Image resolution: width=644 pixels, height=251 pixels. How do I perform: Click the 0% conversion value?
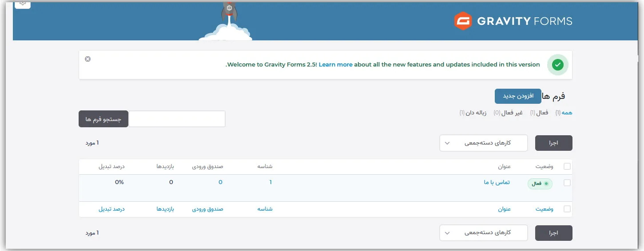pyautogui.click(x=119, y=182)
